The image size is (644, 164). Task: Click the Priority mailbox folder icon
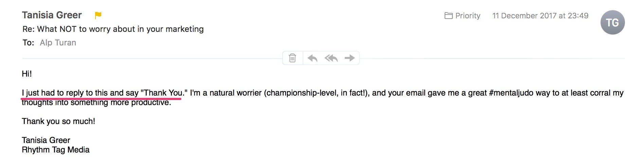click(448, 16)
